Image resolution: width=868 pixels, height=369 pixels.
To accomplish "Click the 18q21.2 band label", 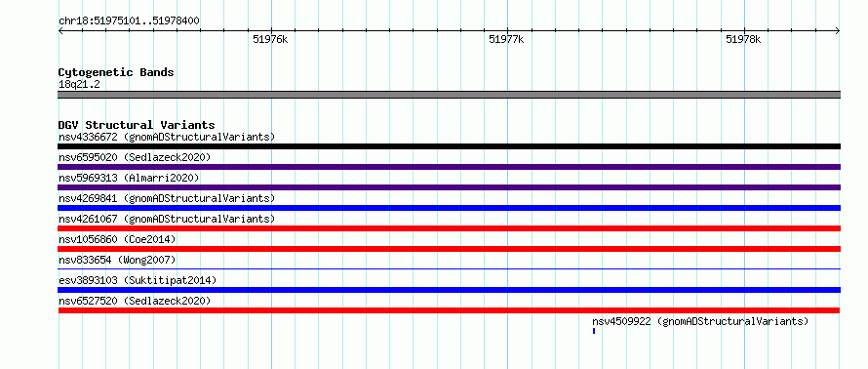I will (79, 84).
